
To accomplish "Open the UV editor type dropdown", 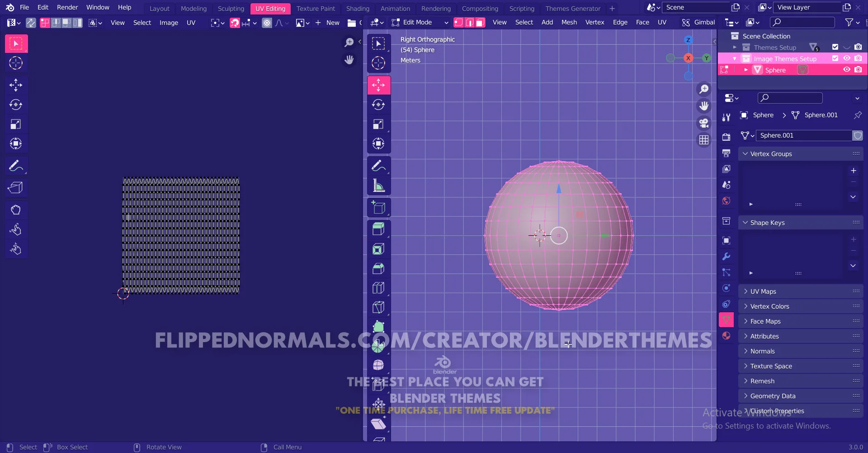I will (x=14, y=23).
